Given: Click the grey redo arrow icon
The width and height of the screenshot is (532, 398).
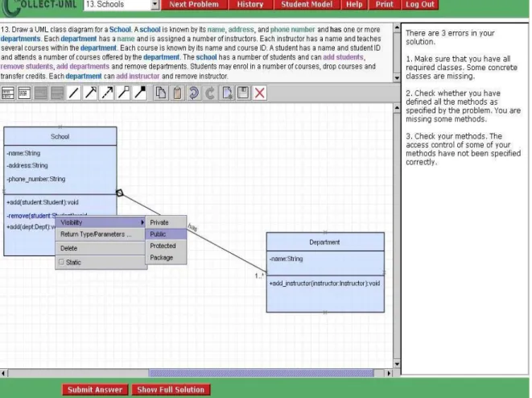Looking at the screenshot, I should pyautogui.click(x=210, y=93).
